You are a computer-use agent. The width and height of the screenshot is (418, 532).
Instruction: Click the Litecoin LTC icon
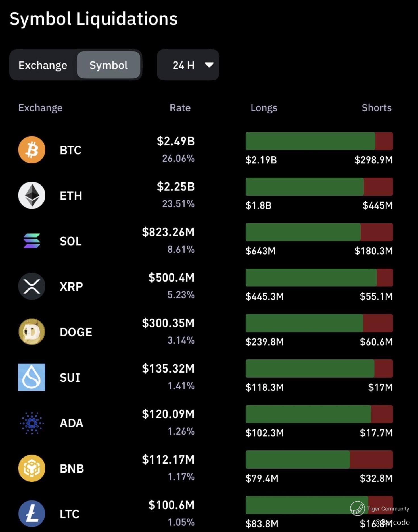[x=32, y=514]
